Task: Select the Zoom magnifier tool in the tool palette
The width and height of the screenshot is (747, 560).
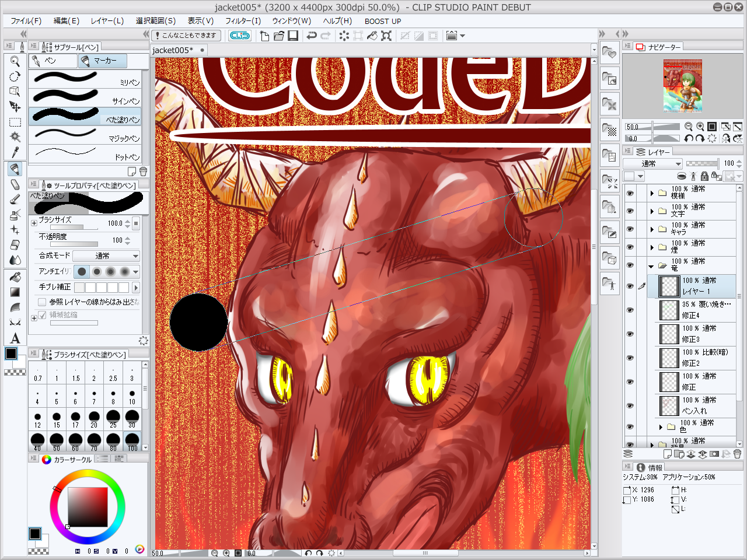Action: coord(15,61)
